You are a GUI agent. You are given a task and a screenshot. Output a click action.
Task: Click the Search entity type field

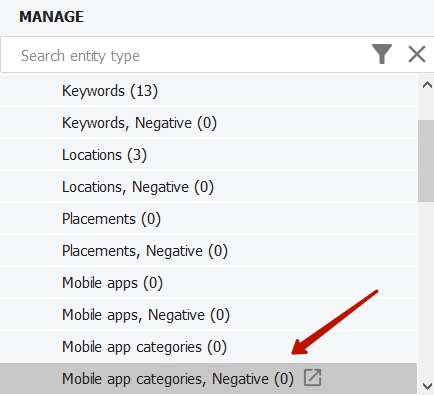click(x=187, y=55)
